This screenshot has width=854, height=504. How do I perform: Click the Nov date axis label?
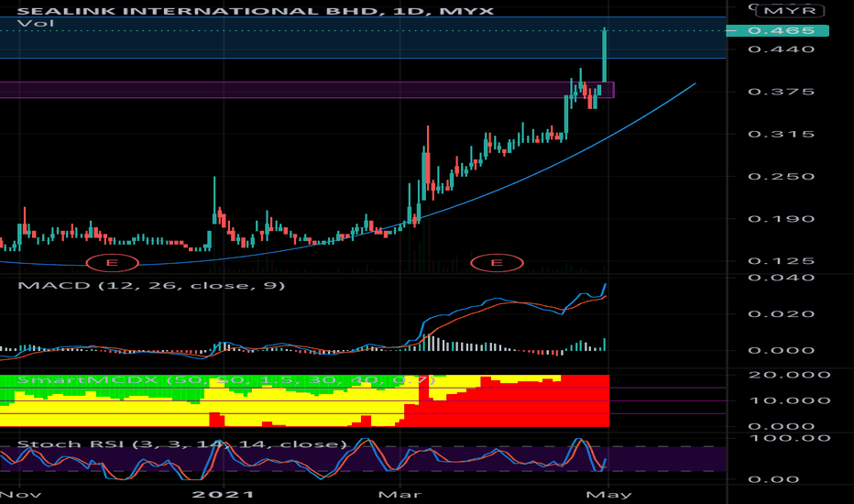coord(21,495)
